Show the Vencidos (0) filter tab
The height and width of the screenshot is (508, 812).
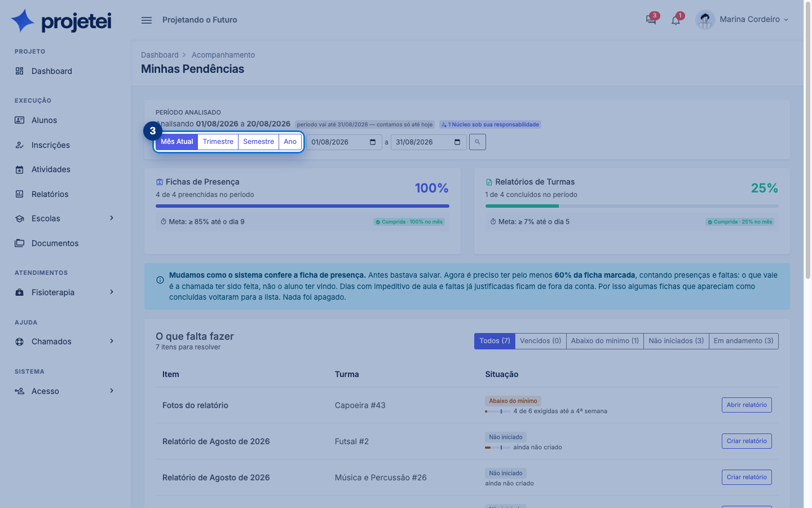[x=541, y=341]
